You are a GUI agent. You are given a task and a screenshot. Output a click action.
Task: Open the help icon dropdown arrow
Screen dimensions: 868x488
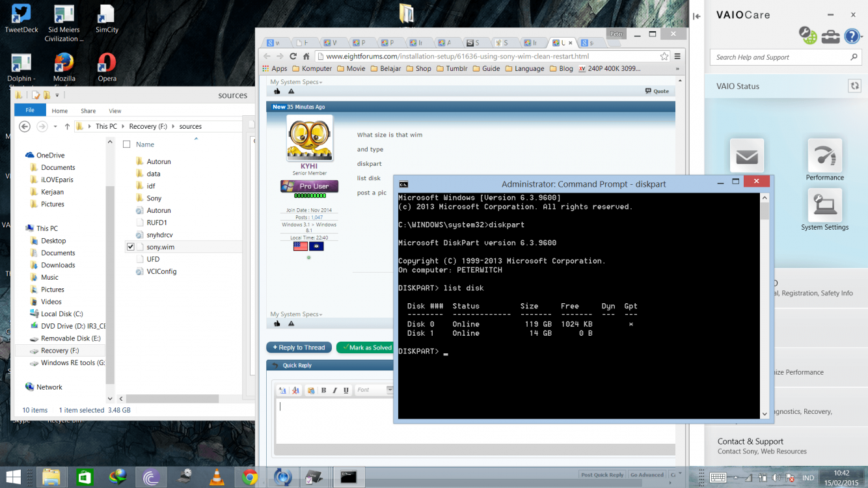click(x=862, y=36)
